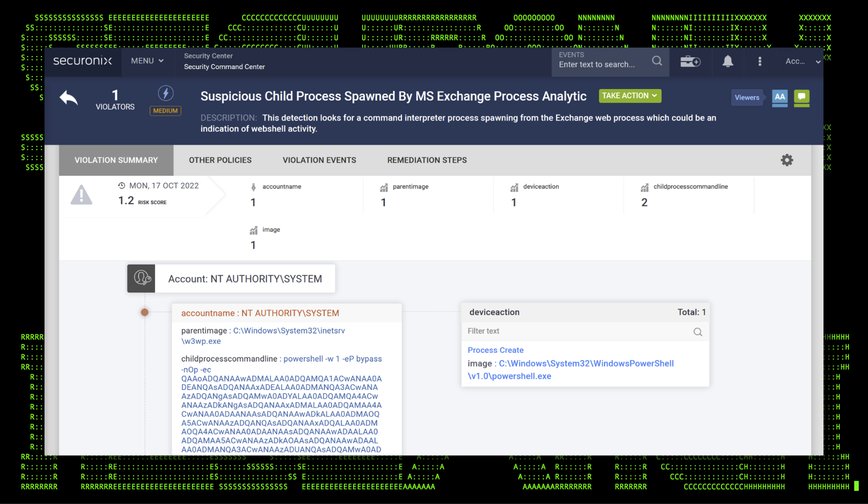
Task: Expand the MENU dropdown
Action: pyautogui.click(x=147, y=61)
